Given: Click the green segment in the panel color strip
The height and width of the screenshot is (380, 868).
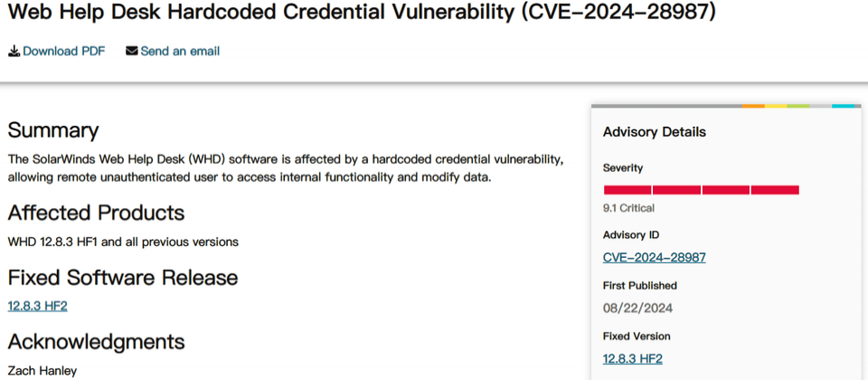Looking at the screenshot, I should pyautogui.click(x=798, y=106).
